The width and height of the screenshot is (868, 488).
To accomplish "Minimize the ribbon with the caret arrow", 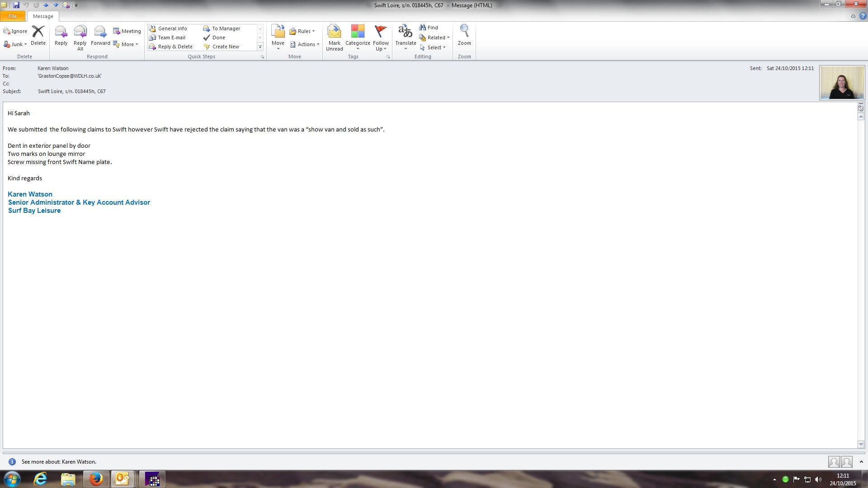I will (853, 16).
